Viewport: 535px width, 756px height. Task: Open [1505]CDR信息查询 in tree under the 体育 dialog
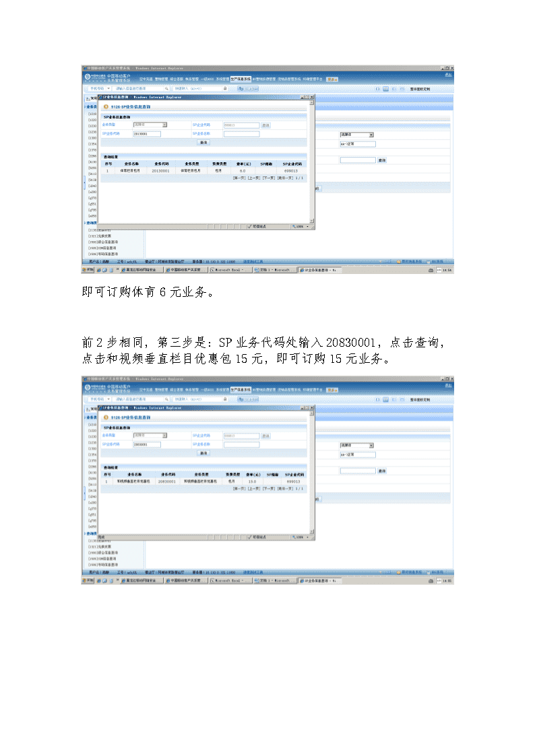pyautogui.click(x=102, y=248)
